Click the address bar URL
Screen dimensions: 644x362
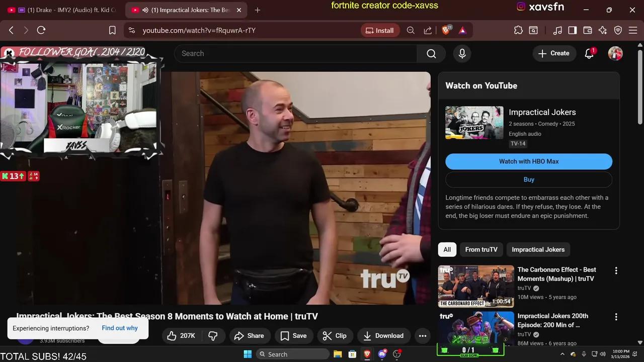pyautogui.click(x=199, y=30)
